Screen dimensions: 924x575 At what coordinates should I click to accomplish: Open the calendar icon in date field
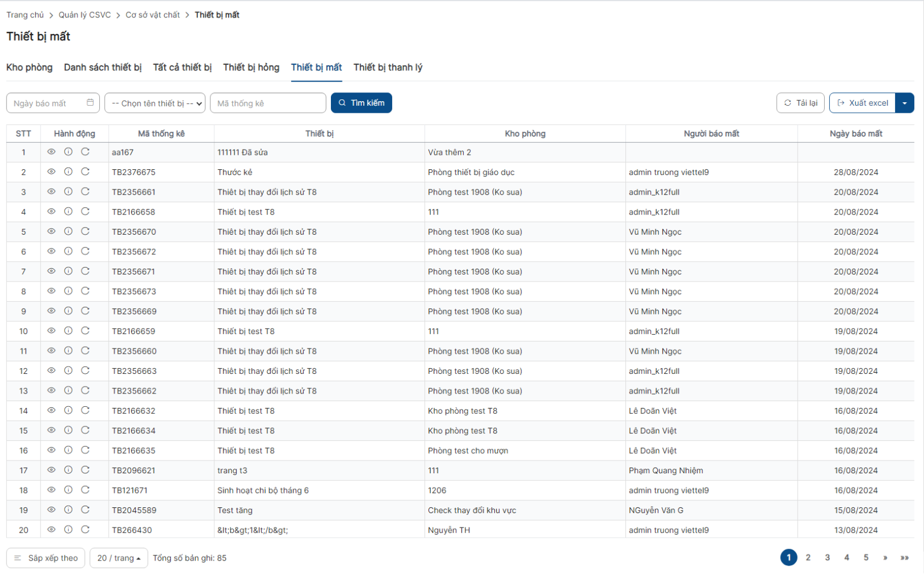click(90, 103)
